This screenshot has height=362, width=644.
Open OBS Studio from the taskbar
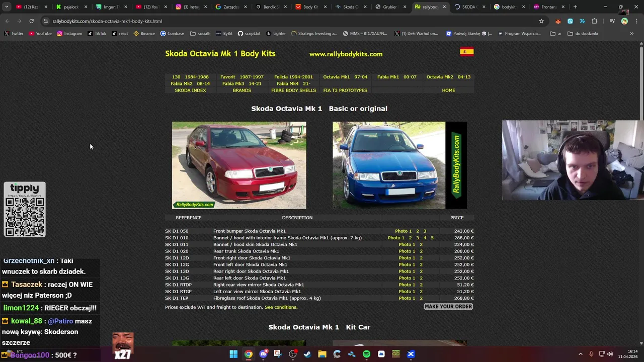(x=293, y=354)
